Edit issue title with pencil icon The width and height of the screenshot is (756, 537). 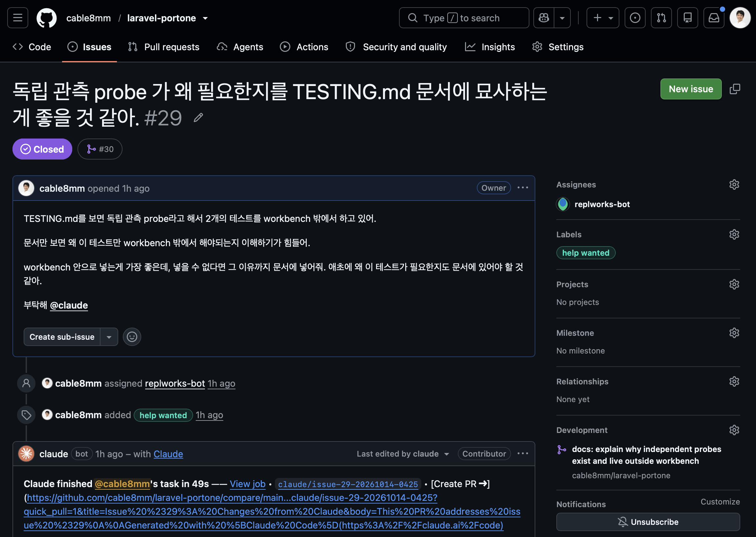198,118
